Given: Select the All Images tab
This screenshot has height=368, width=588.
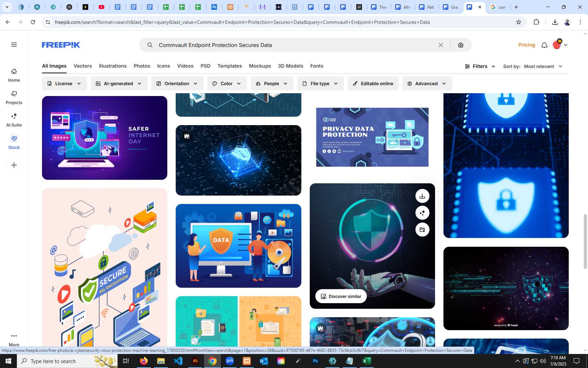Looking at the screenshot, I should pos(54,66).
